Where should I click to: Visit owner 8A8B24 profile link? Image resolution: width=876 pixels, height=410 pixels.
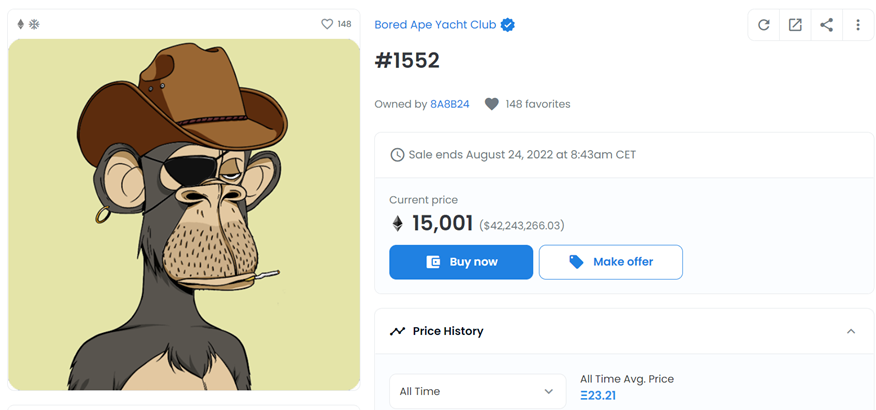click(x=450, y=104)
